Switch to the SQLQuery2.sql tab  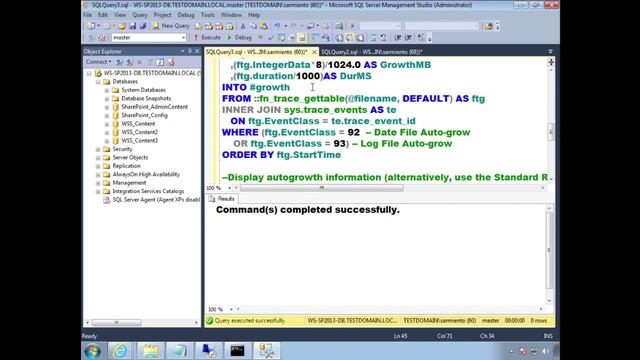click(371, 52)
